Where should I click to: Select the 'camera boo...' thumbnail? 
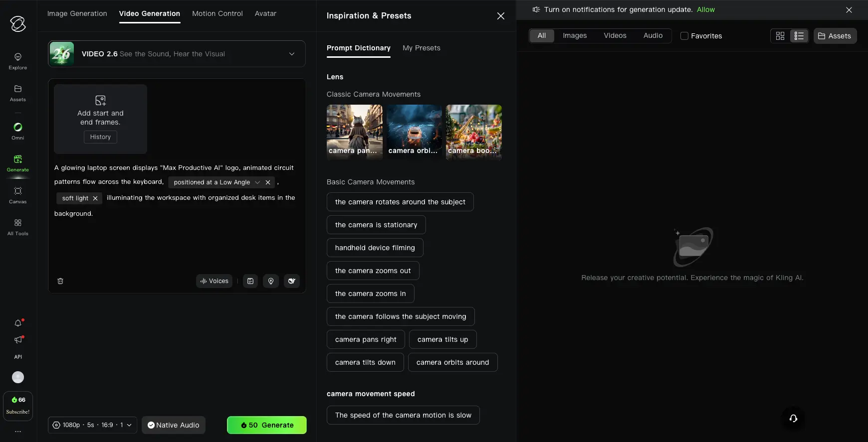click(x=474, y=132)
